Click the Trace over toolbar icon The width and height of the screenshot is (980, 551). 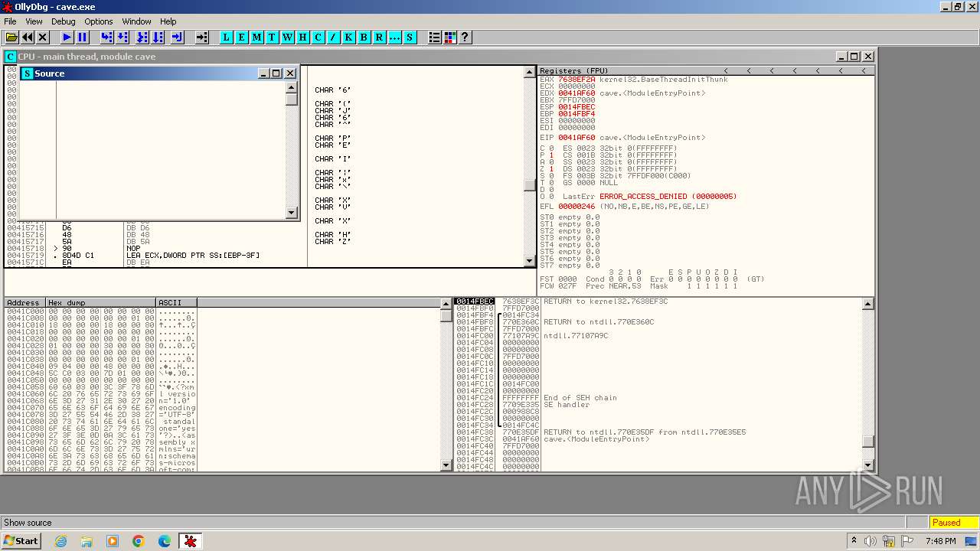(158, 37)
